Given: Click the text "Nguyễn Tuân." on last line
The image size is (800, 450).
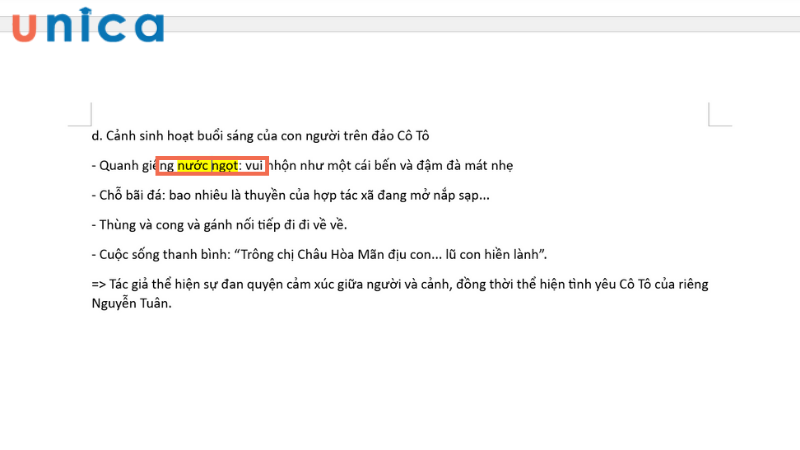Looking at the screenshot, I should click(x=132, y=304).
